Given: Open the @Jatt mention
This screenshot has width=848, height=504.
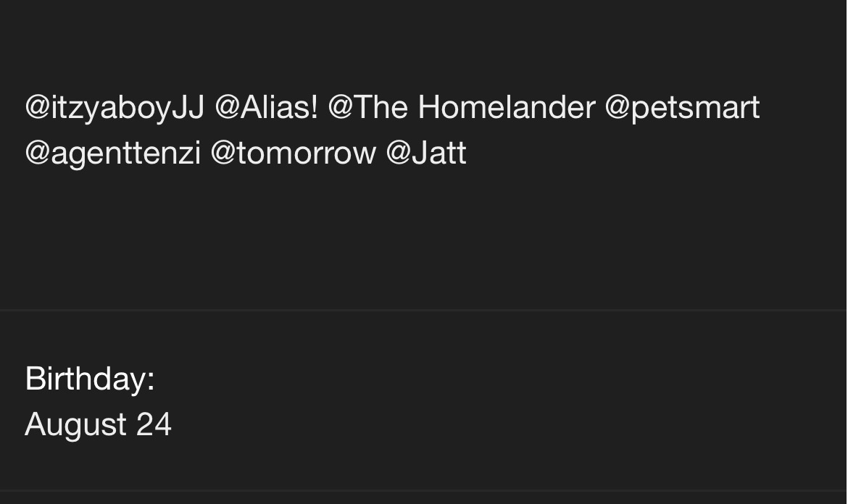Looking at the screenshot, I should 426,153.
